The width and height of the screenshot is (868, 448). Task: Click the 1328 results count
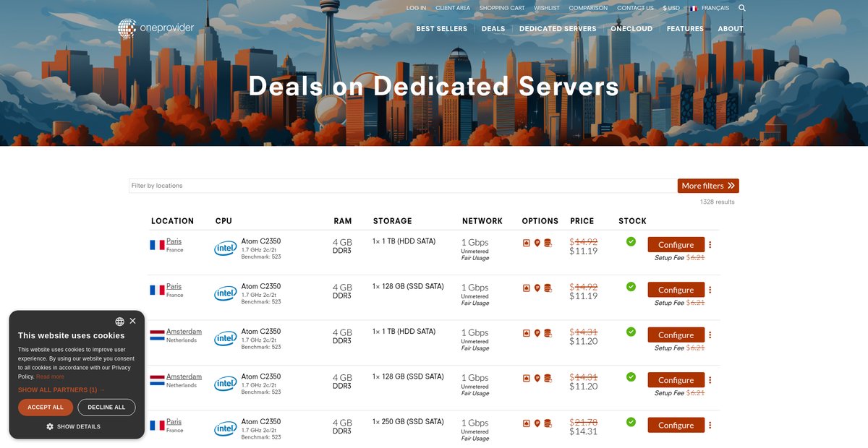click(x=718, y=202)
